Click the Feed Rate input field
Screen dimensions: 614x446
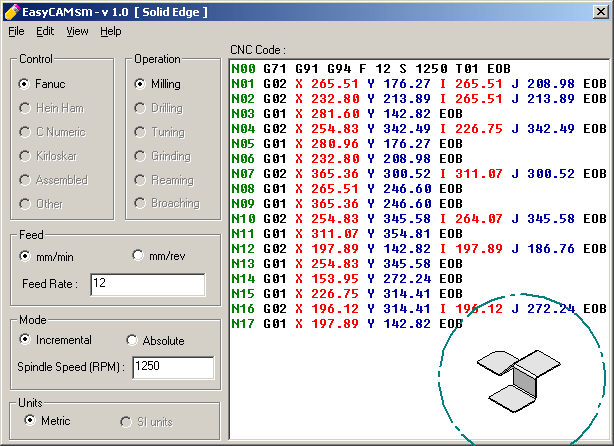pyautogui.click(x=148, y=285)
